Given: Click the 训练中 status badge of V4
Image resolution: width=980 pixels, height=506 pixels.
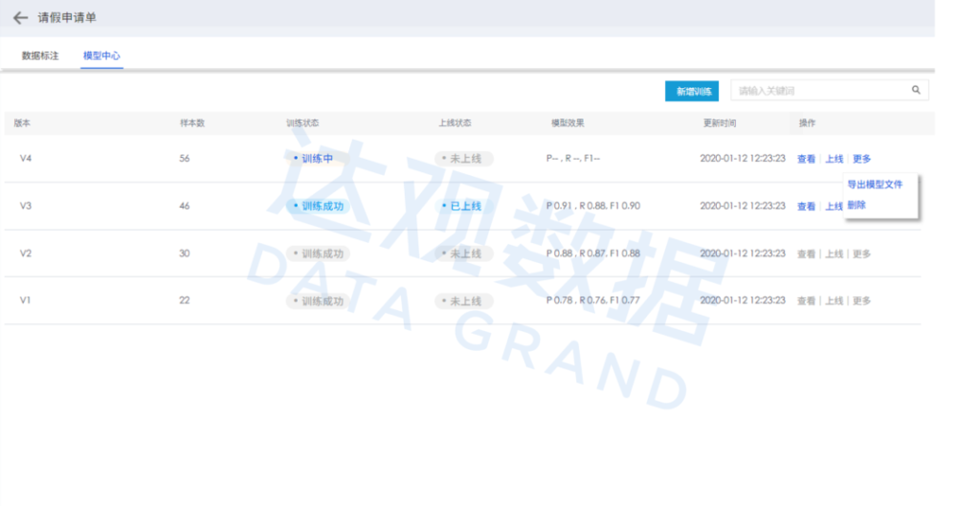Looking at the screenshot, I should (x=314, y=159).
